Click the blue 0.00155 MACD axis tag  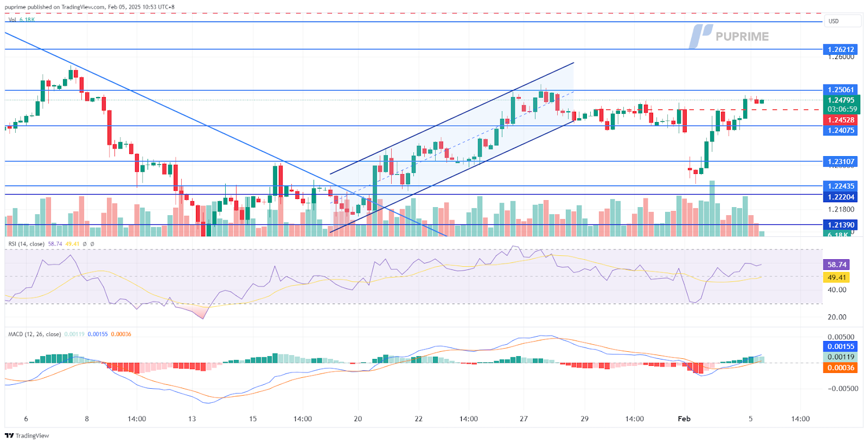click(x=840, y=346)
